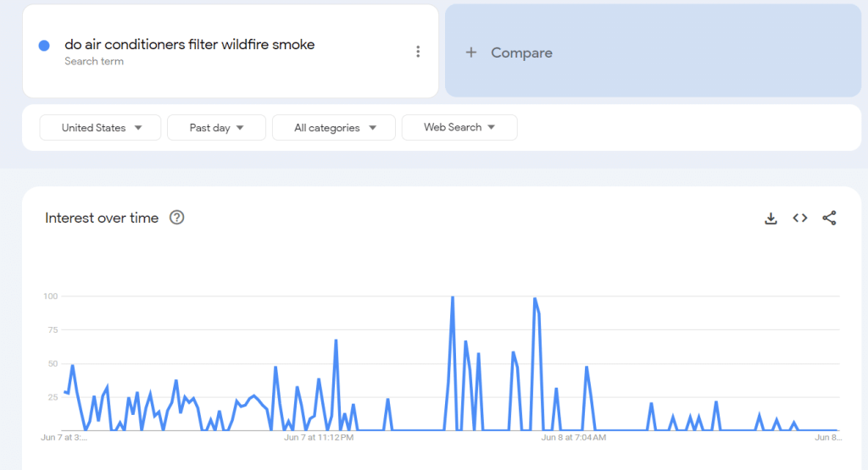Expand the All categories dropdown

click(x=334, y=128)
